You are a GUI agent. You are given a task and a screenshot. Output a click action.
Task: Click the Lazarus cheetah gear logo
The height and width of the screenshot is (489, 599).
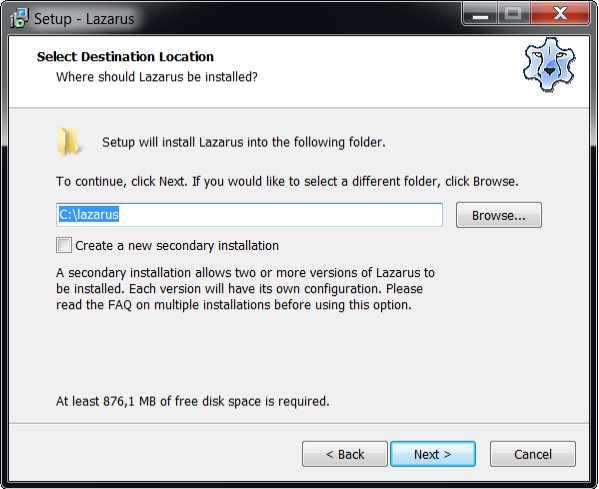click(549, 64)
